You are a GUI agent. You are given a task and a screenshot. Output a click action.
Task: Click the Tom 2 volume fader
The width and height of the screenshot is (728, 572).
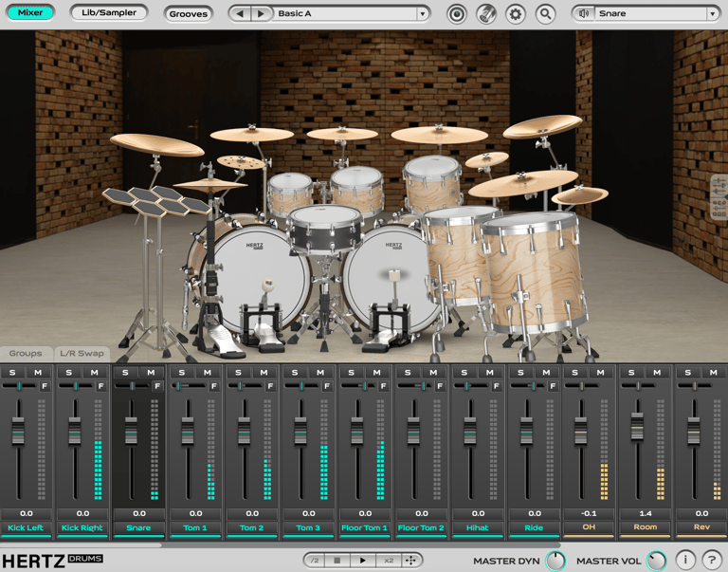(x=244, y=431)
